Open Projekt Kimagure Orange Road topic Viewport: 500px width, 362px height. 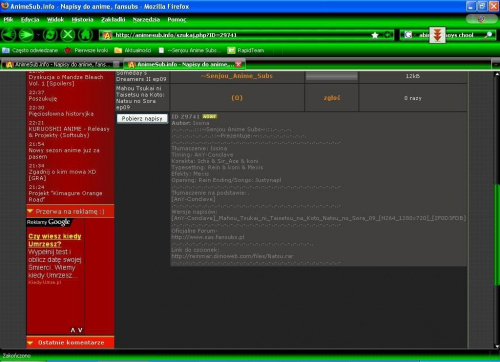pos(65,196)
